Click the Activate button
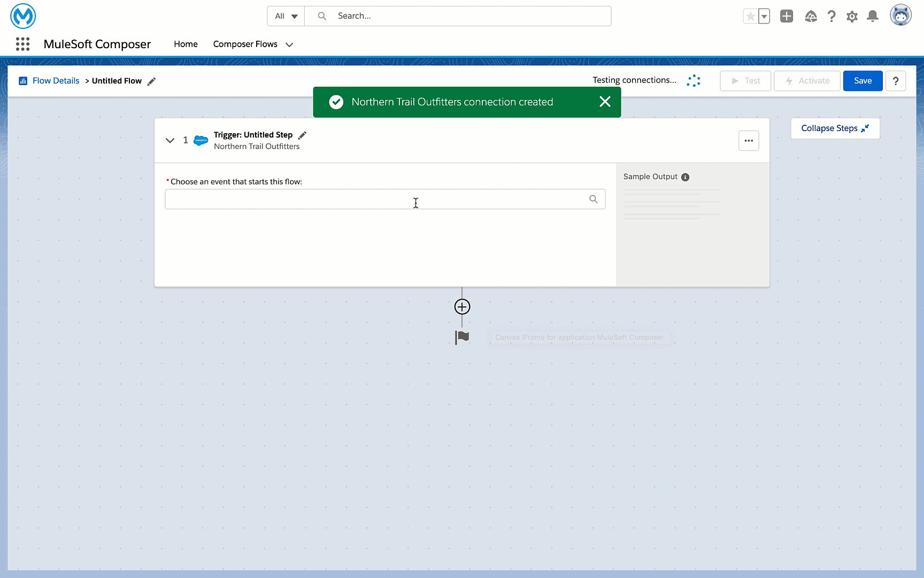The width and height of the screenshot is (924, 578). pos(807,81)
